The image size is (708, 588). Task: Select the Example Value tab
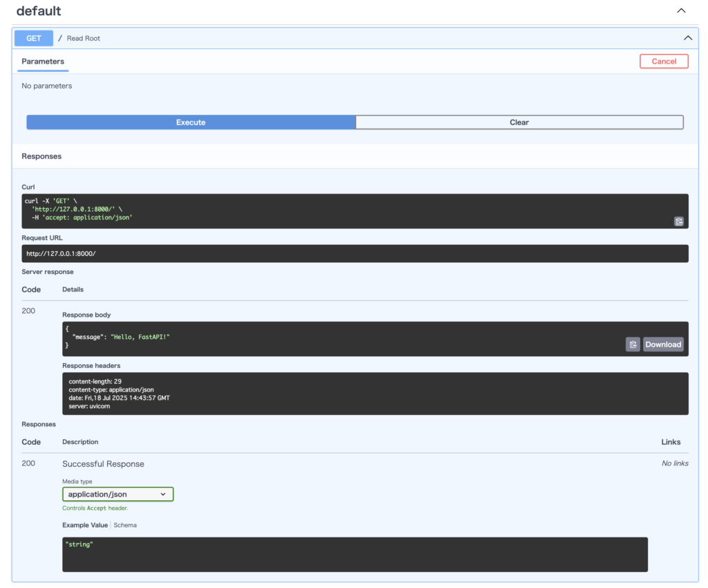85,525
